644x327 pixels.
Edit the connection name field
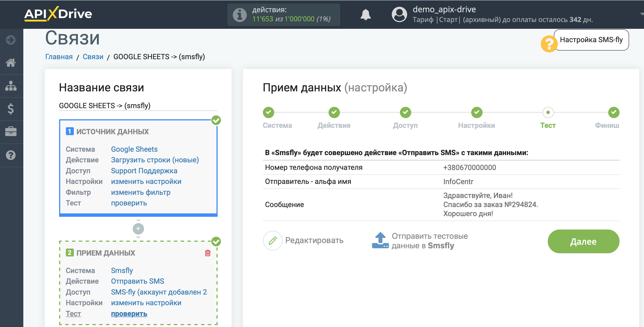138,106
